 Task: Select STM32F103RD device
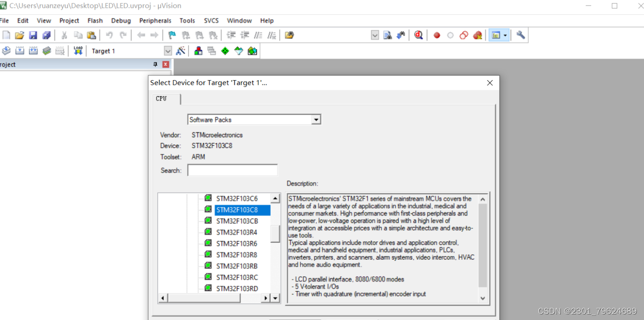(x=237, y=289)
